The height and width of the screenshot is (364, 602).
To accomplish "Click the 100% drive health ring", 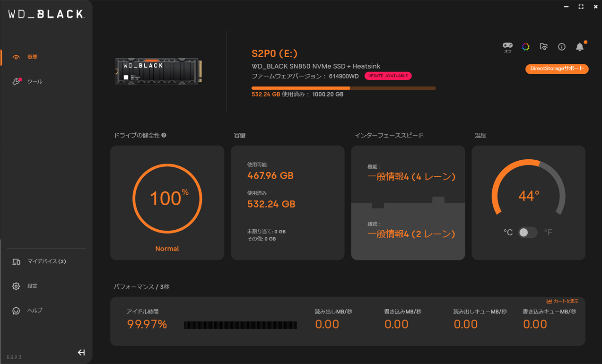I will pos(167,199).
